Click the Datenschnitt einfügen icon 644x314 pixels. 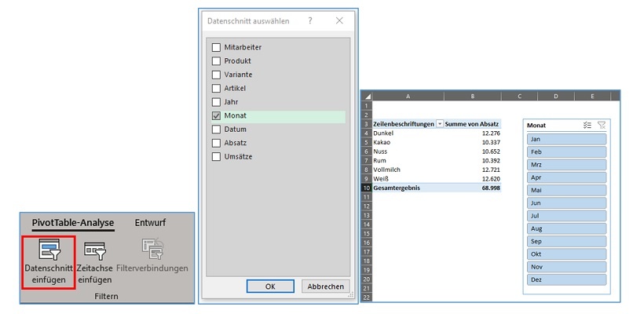pos(49,250)
